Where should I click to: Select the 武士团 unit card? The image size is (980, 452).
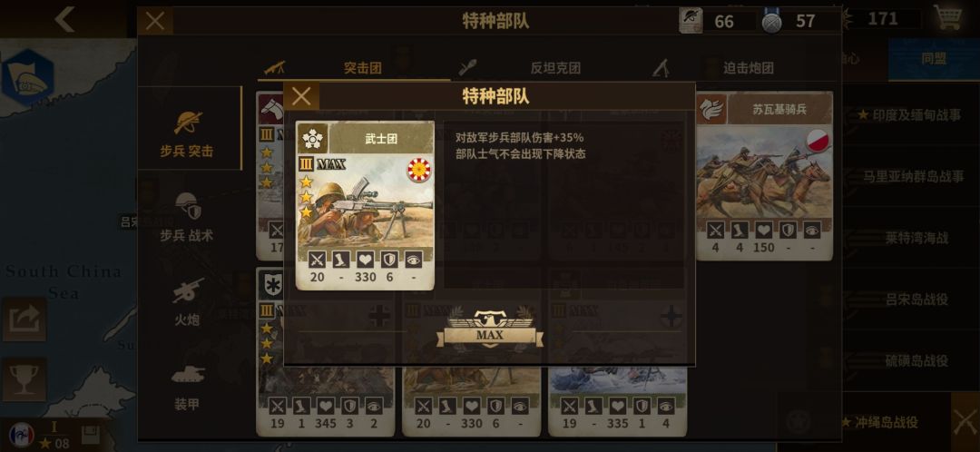(x=365, y=205)
